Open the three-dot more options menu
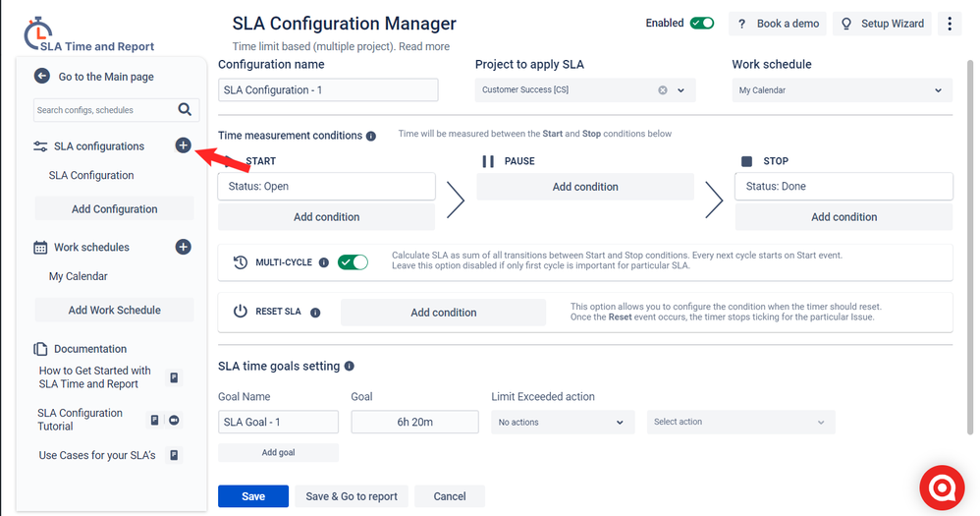This screenshot has width=980, height=516. (x=950, y=24)
